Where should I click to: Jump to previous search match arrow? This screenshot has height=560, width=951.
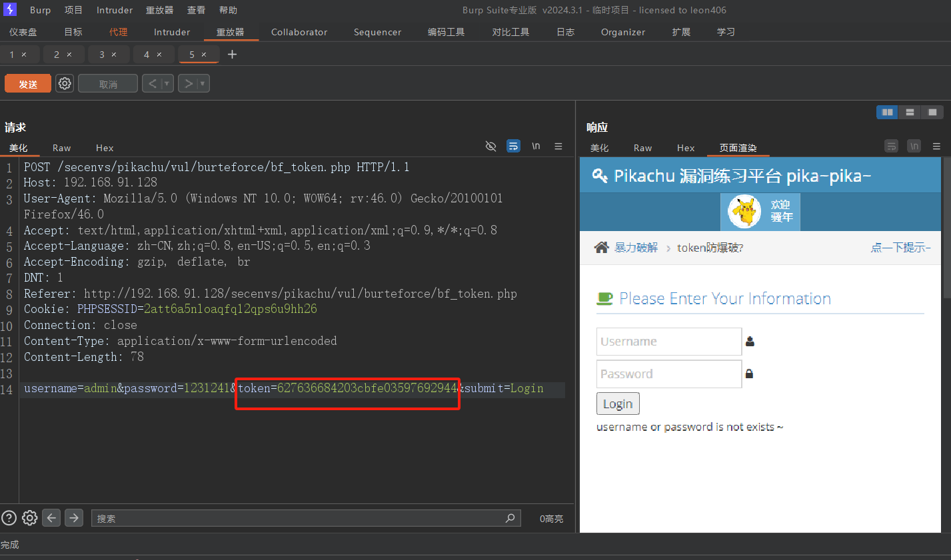click(x=52, y=517)
